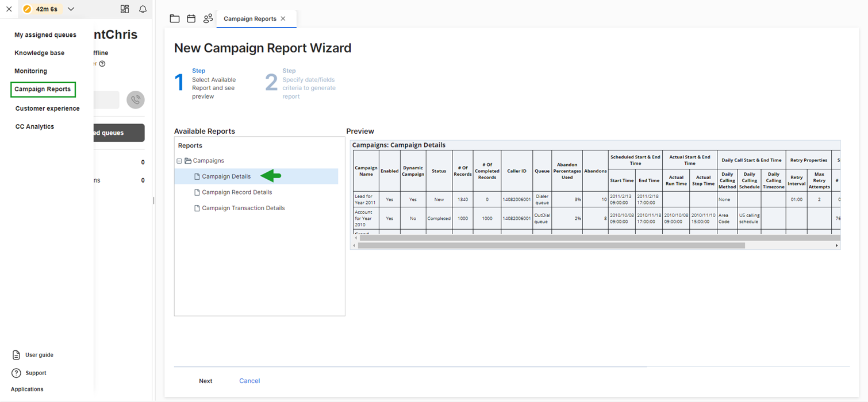Image resolution: width=868 pixels, height=402 pixels.
Task: Select the Campaign Details report
Action: pos(226,176)
